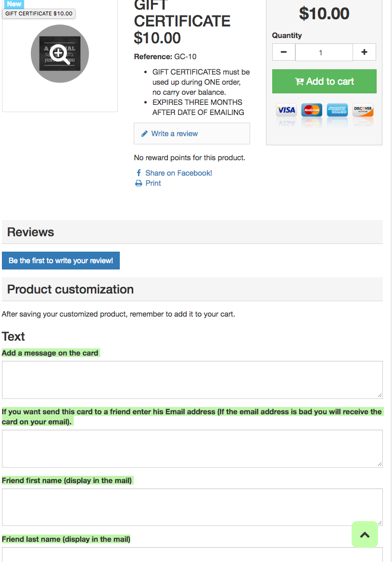Click the Discover card icon
The height and width of the screenshot is (562, 392).
coord(363,110)
